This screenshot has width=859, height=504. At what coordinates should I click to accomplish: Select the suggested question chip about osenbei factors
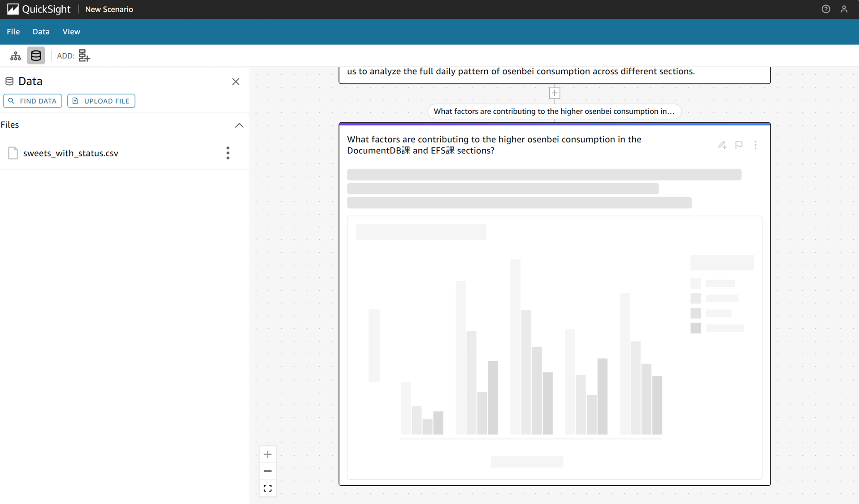554,111
